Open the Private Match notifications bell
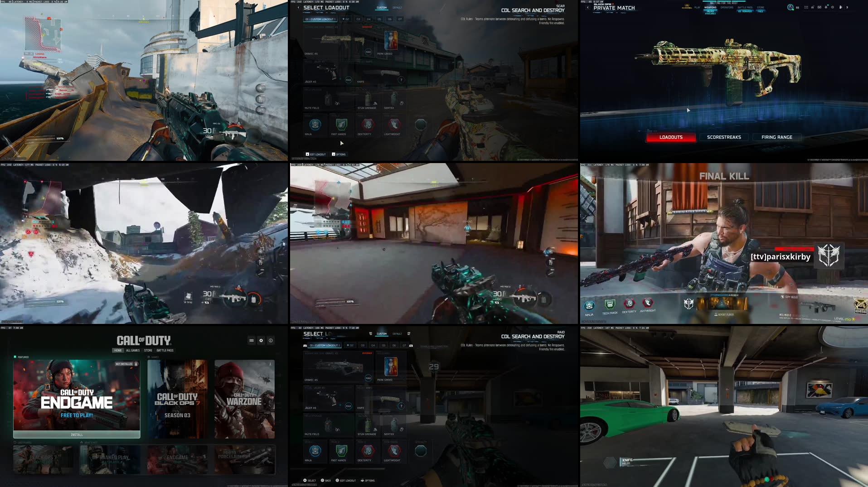 click(826, 7)
